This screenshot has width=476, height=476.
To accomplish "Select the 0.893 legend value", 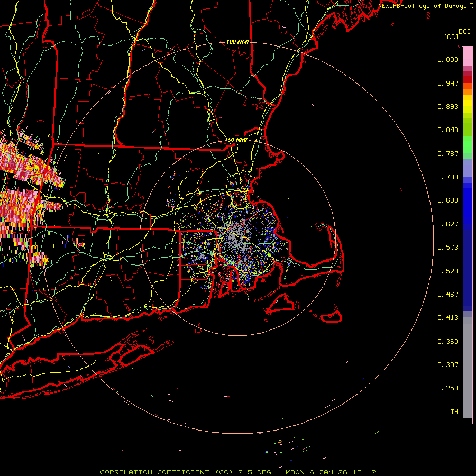I will pos(448,106).
